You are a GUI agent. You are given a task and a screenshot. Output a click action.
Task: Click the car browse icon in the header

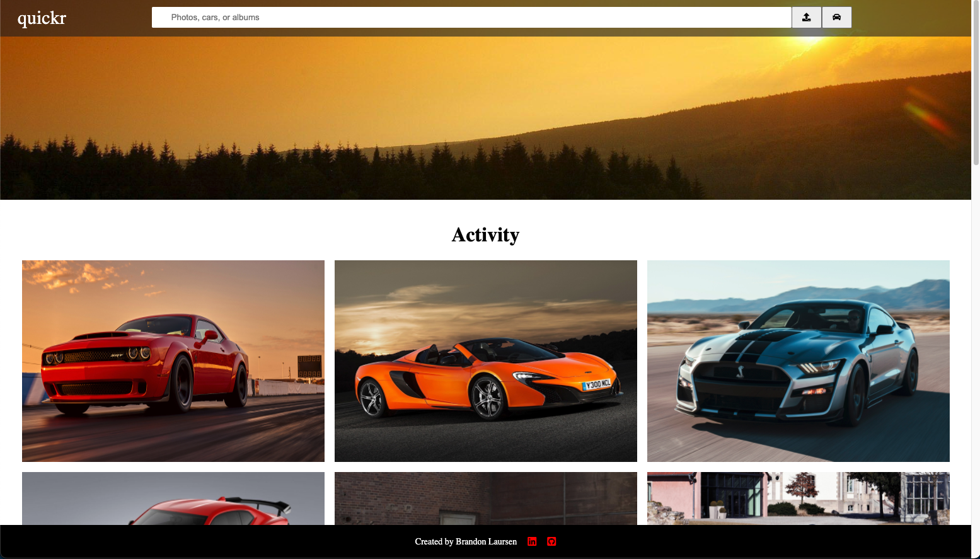[x=837, y=17]
